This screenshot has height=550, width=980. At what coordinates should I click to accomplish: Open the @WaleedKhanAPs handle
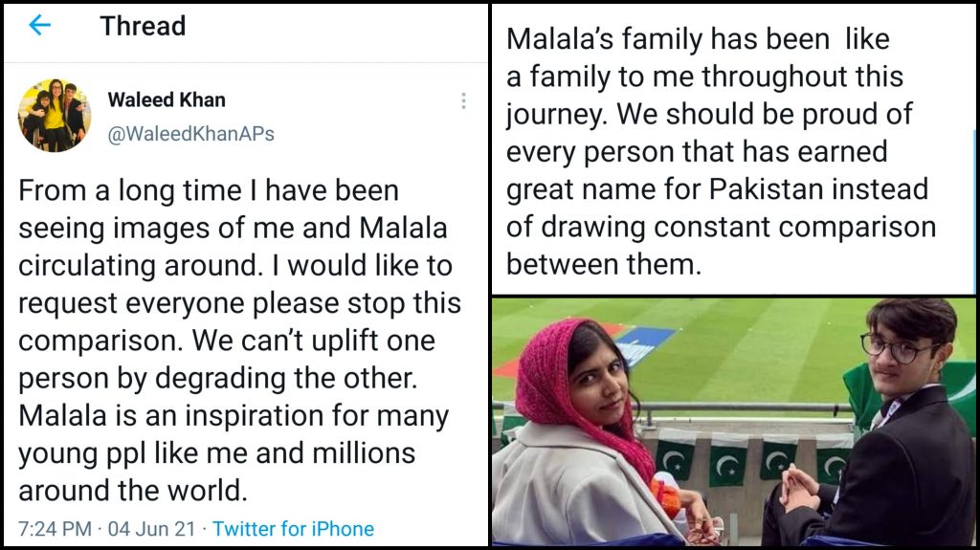(190, 134)
